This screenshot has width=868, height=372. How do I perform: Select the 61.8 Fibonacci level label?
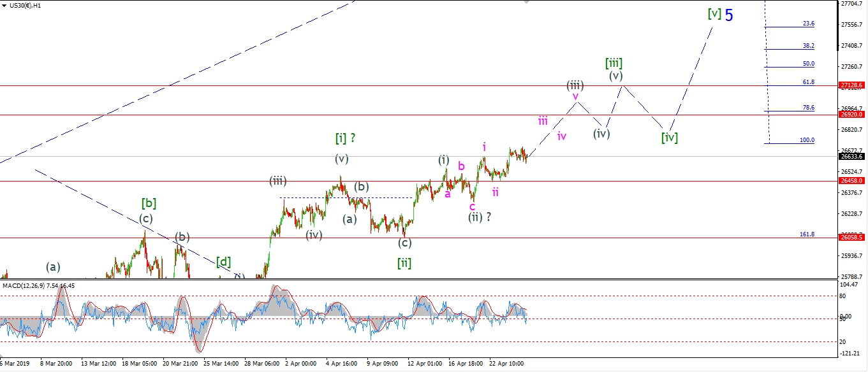coord(808,82)
